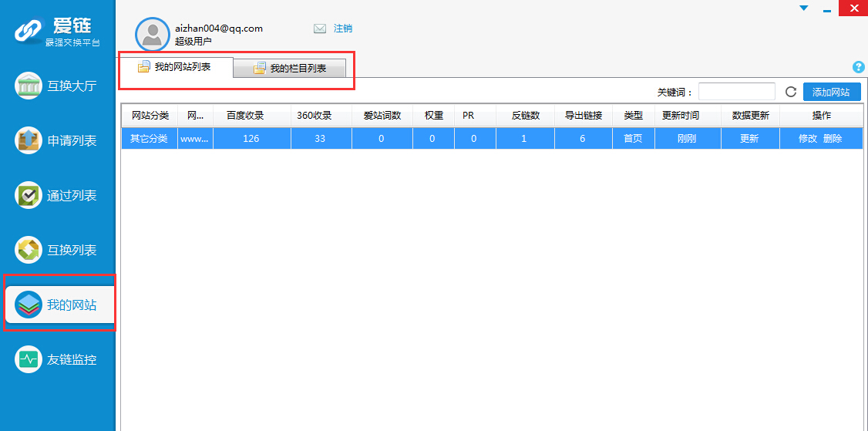The width and height of the screenshot is (868, 431).
Task: Click the 126 Baidu index value
Action: [251, 139]
